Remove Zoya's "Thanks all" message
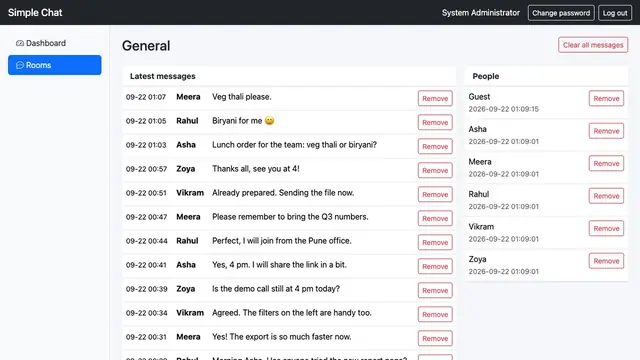 435,171
